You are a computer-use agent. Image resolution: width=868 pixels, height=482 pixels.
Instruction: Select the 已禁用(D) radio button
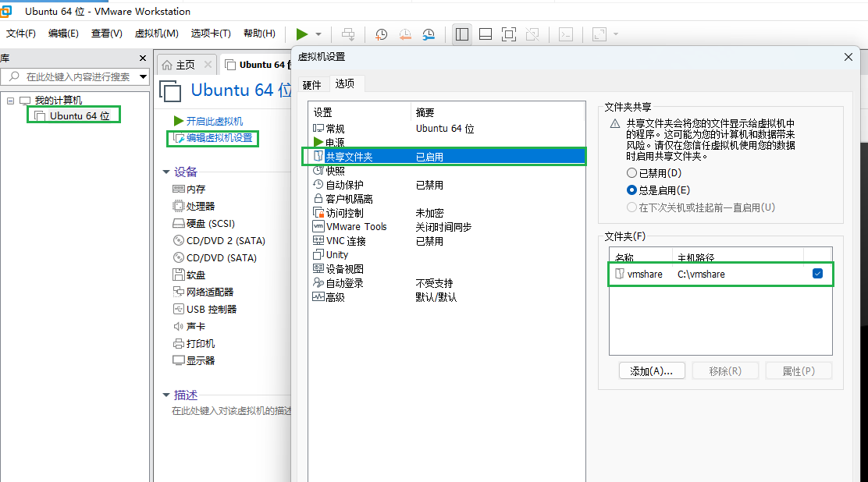[631, 173]
